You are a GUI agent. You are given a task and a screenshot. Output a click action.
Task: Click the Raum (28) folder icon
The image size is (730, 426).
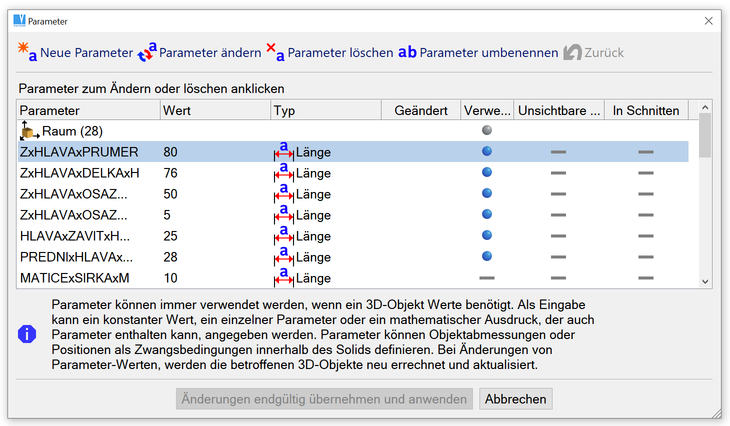coord(30,131)
